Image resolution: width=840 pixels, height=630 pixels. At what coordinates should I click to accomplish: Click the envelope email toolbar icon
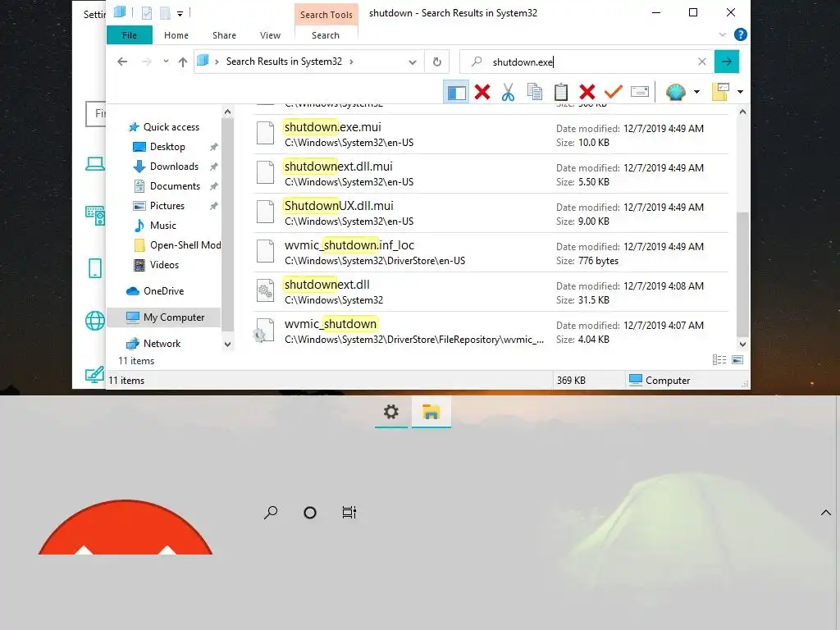pyautogui.click(x=640, y=92)
